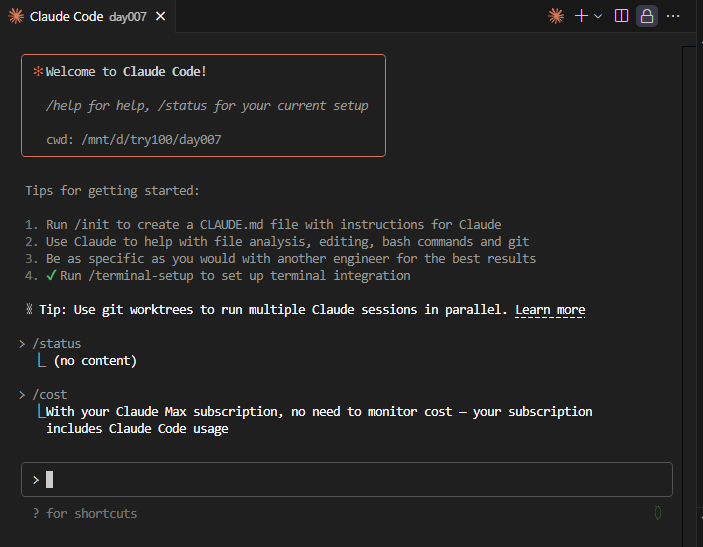703x547 pixels.
Task: Click the 'Be as specific as you would' tip
Action: pos(291,259)
